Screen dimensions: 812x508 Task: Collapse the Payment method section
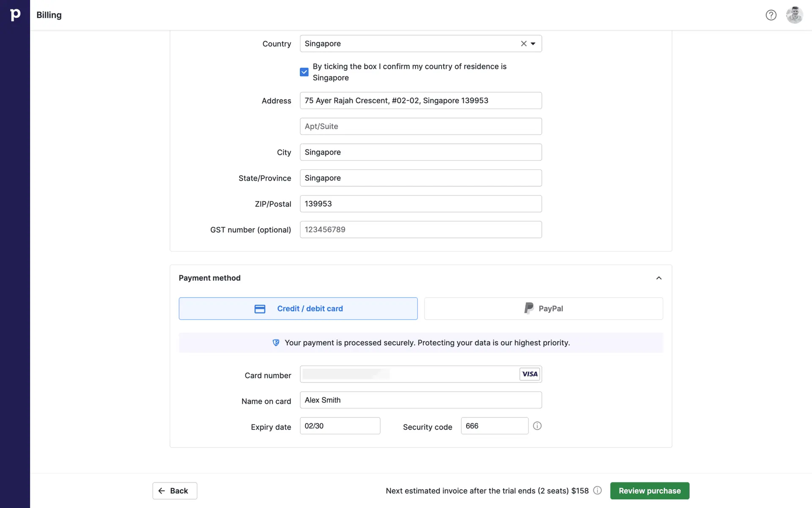[x=658, y=278]
